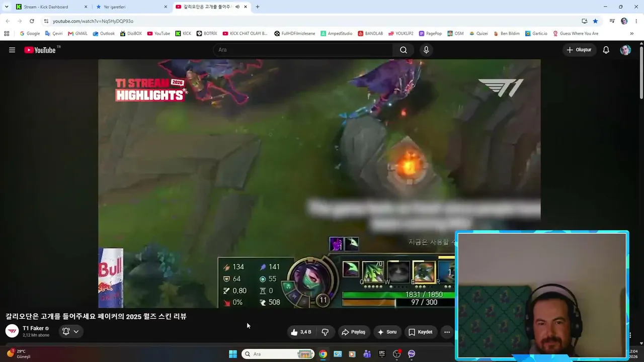Open the three-dot more actions menu

click(x=447, y=332)
